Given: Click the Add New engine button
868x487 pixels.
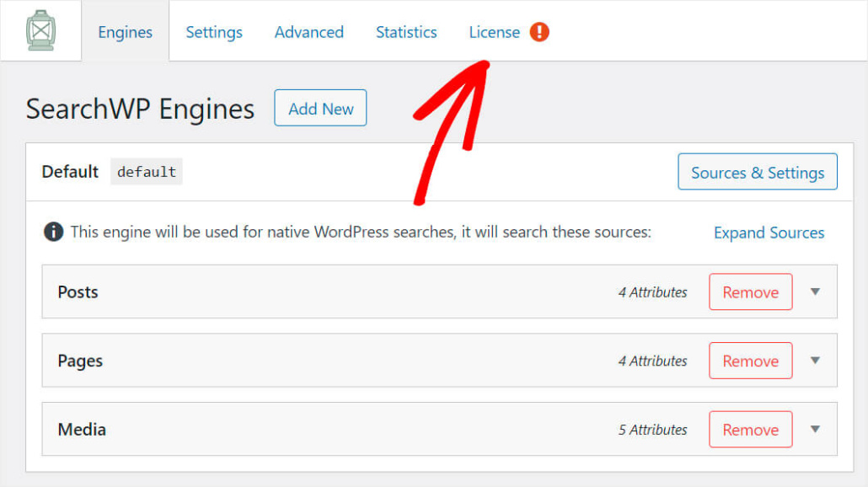Looking at the screenshot, I should click(x=320, y=108).
